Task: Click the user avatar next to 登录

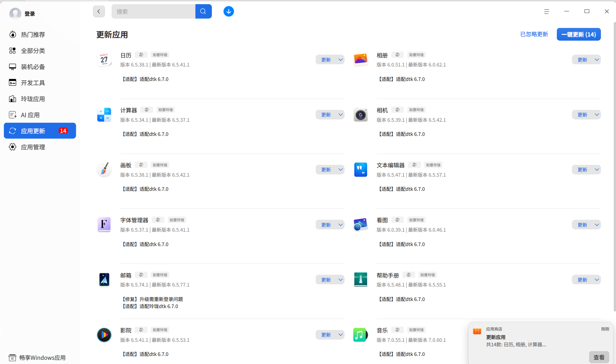Action: (15, 13)
